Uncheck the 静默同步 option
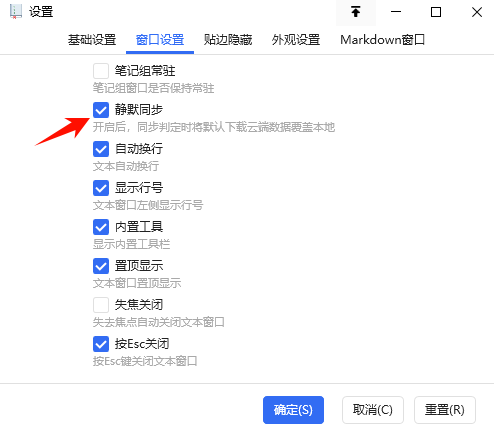This screenshot has height=438, width=494. [101, 110]
